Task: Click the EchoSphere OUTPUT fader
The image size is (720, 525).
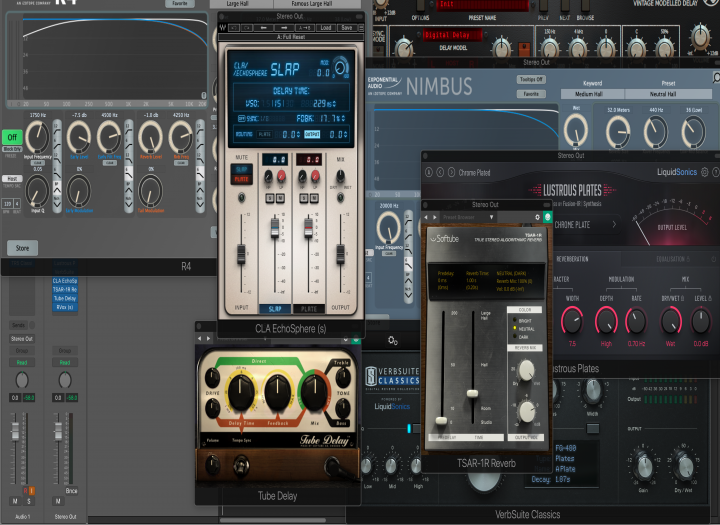Action: click(340, 254)
